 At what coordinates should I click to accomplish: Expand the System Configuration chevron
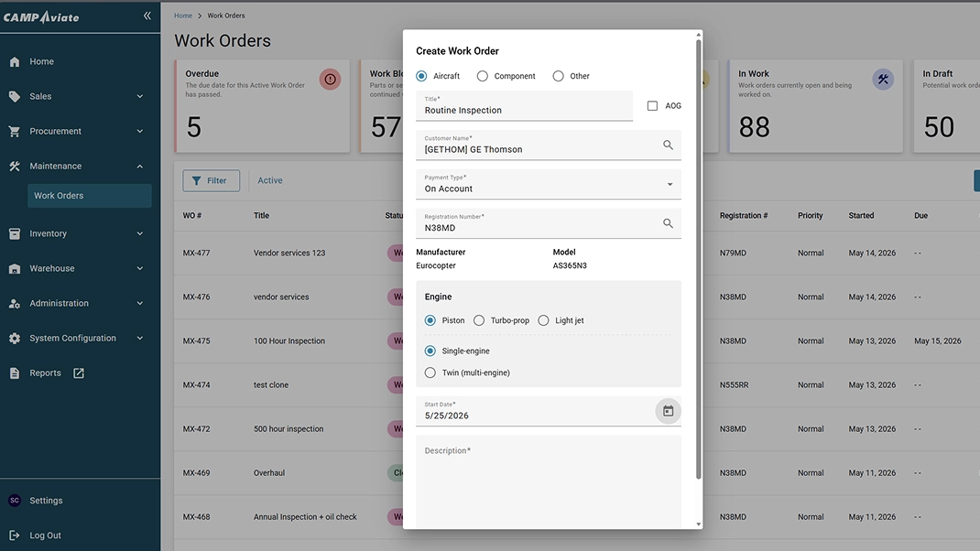(140, 338)
